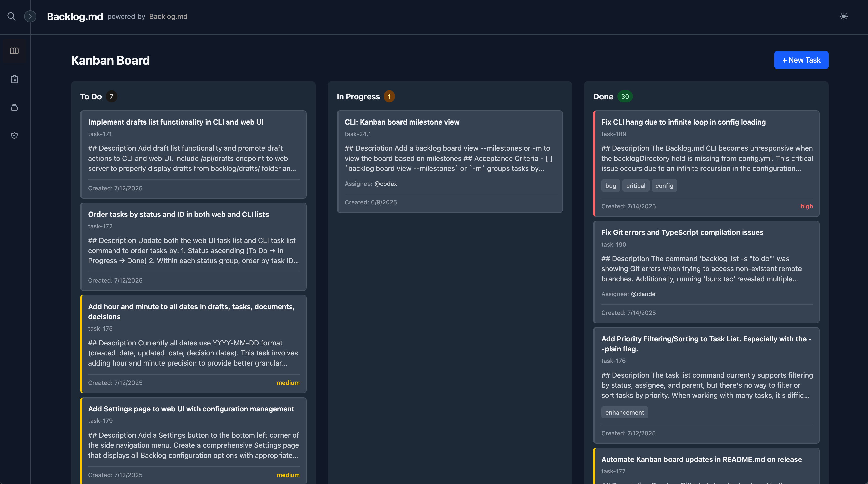
Task: Open card Fix CLI hang due to infinite loop
Action: (706, 164)
